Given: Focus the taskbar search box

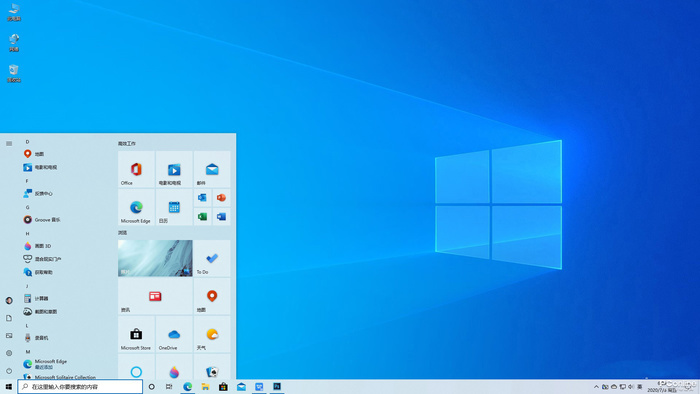Looking at the screenshot, I should tap(80, 386).
